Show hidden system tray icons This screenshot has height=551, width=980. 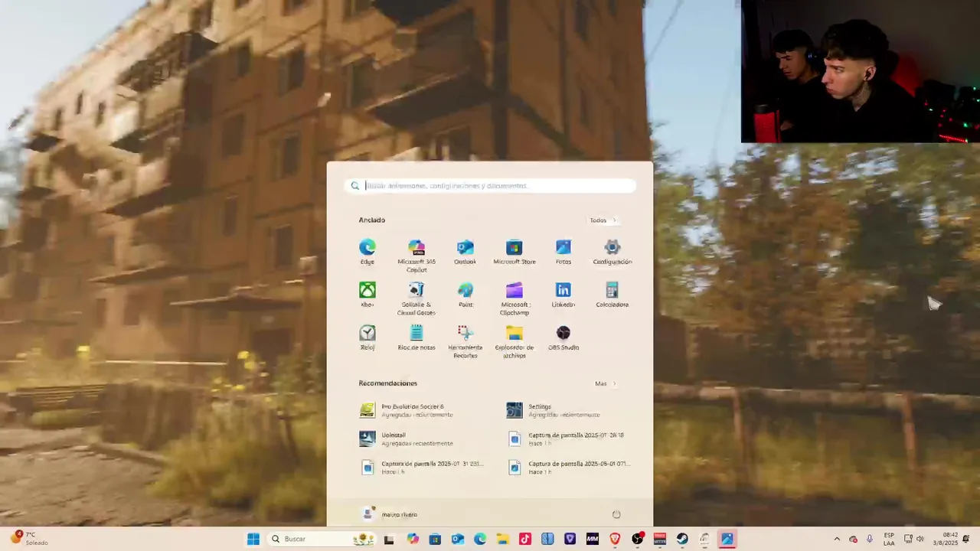(837, 539)
